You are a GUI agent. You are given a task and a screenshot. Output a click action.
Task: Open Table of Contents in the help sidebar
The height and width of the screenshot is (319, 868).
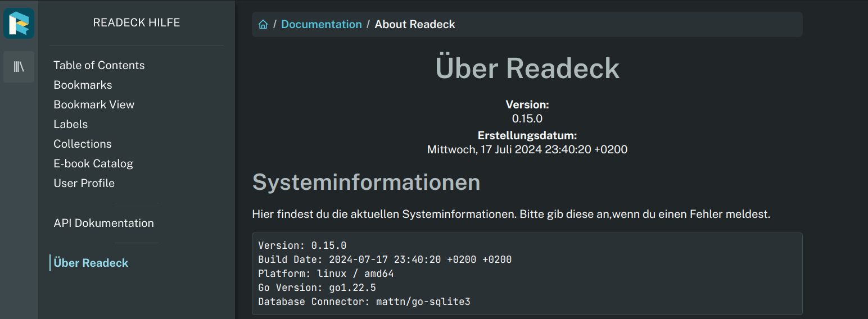[99, 65]
